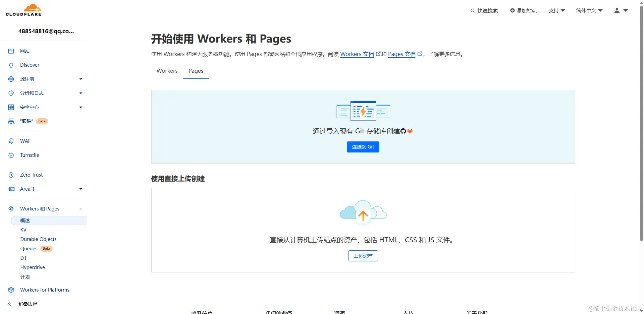Click the 添加站点 link text
Image resolution: width=644 pixels, height=314 pixels.
[x=527, y=10]
